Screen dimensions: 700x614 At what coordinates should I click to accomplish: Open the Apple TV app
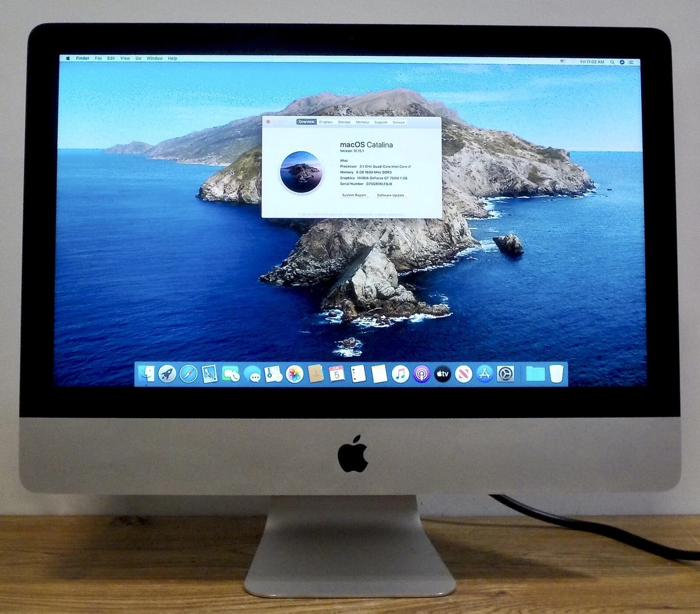442,374
